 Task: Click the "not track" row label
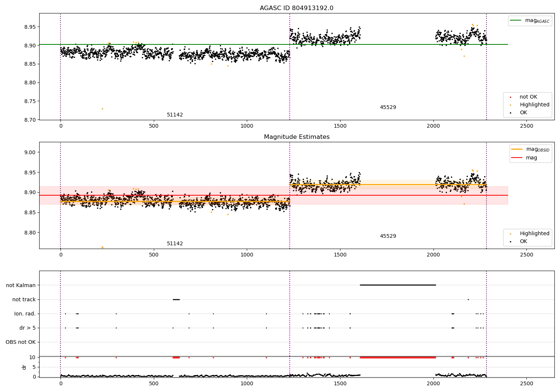[x=24, y=300]
